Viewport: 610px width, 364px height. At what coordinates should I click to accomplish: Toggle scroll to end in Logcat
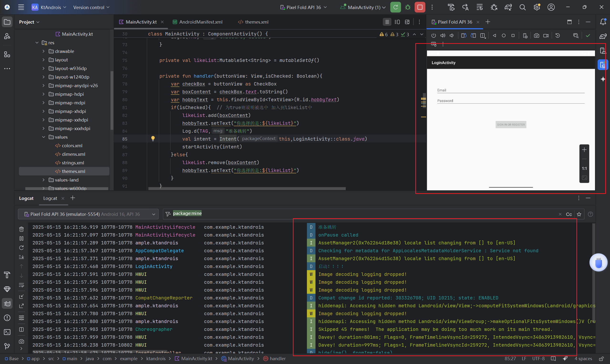pyautogui.click(x=21, y=257)
